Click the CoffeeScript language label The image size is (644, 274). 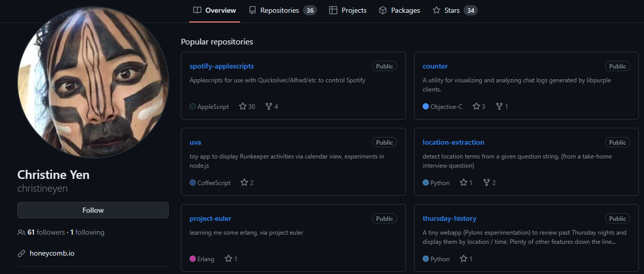[x=214, y=182]
